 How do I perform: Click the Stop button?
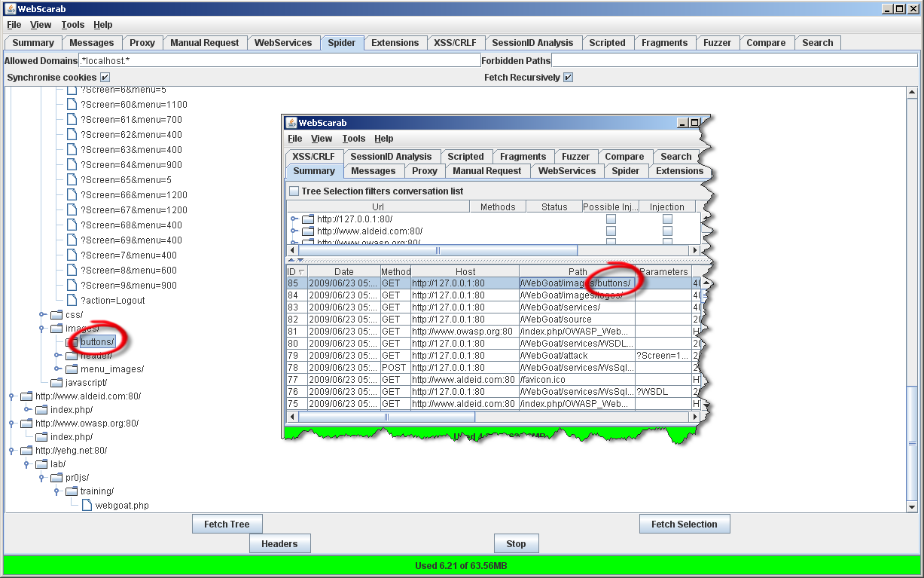pos(516,543)
